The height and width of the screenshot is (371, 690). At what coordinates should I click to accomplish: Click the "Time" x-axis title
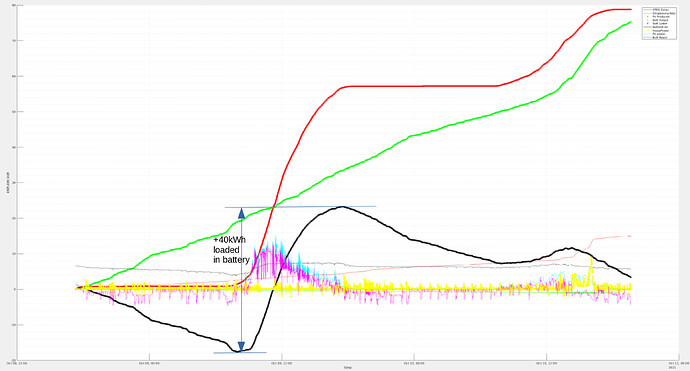pyautogui.click(x=348, y=367)
